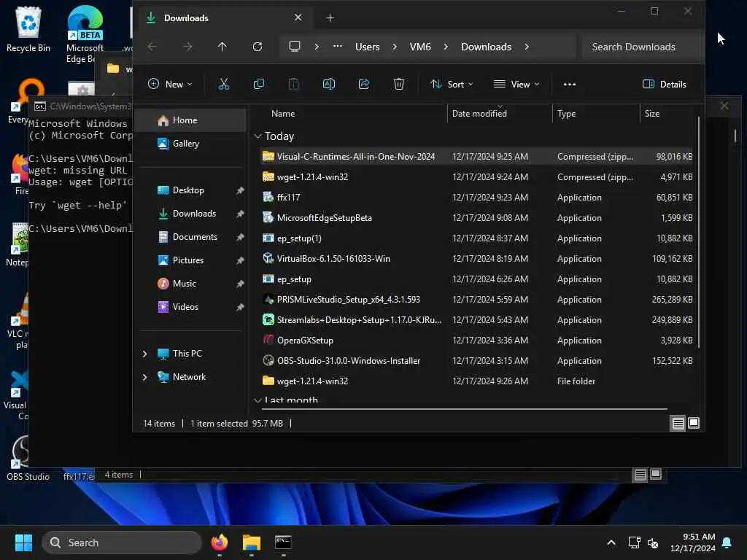The height and width of the screenshot is (560, 747).
Task: Click the Back navigation arrow
Action: tap(152, 47)
